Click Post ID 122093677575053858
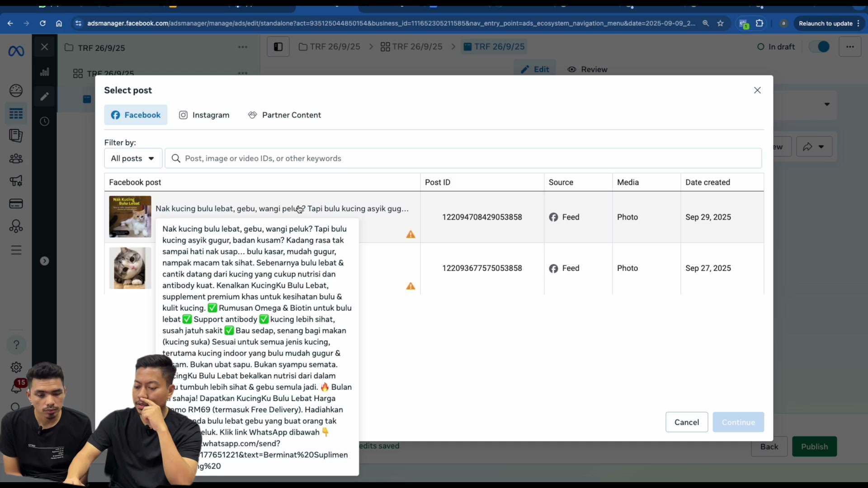Screen dimensions: 868x488 point(482,268)
